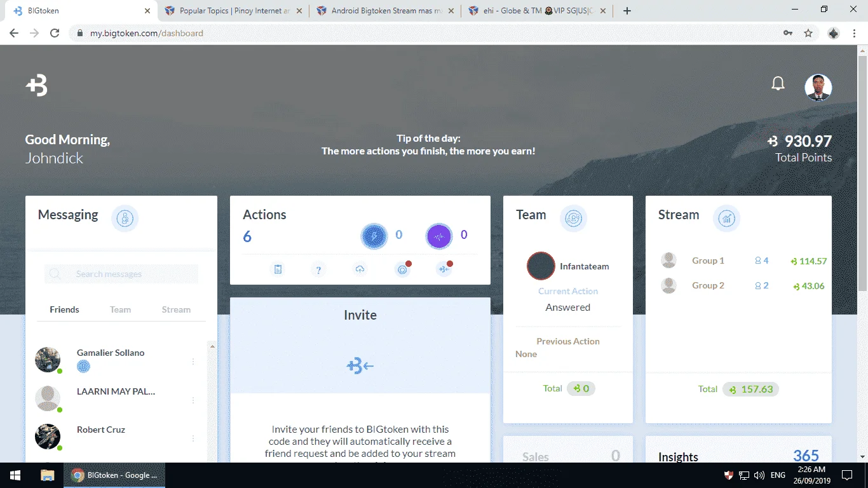Click the messages list scrollbar up arrow

212,346
